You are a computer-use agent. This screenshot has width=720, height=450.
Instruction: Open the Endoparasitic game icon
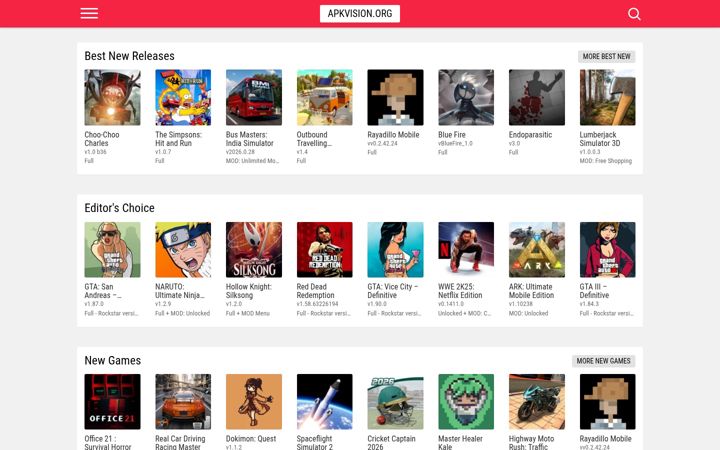tap(537, 97)
